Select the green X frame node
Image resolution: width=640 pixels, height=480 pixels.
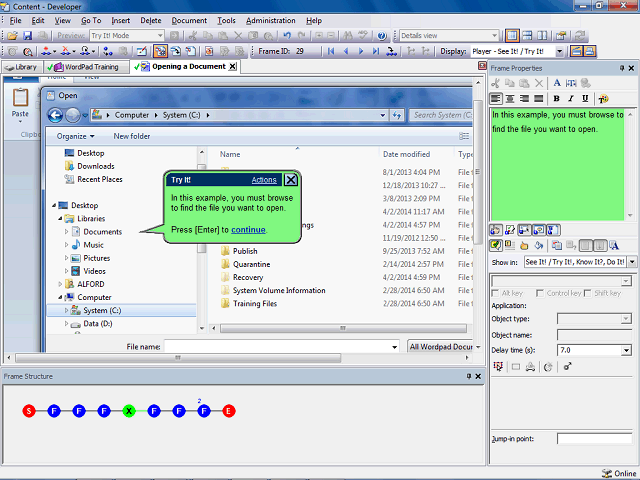(129, 411)
